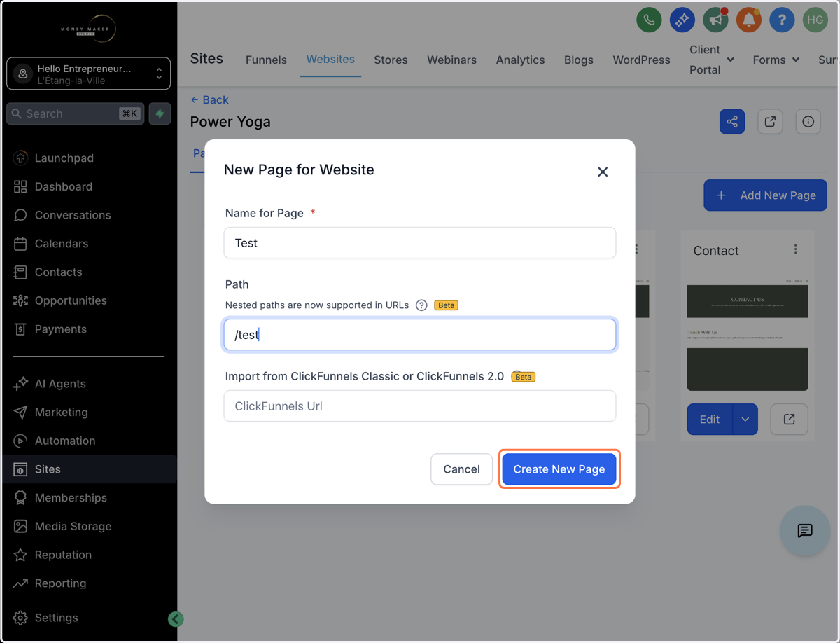The height and width of the screenshot is (643, 840).
Task: Expand the Edit button dropdown arrow
Action: tap(745, 419)
